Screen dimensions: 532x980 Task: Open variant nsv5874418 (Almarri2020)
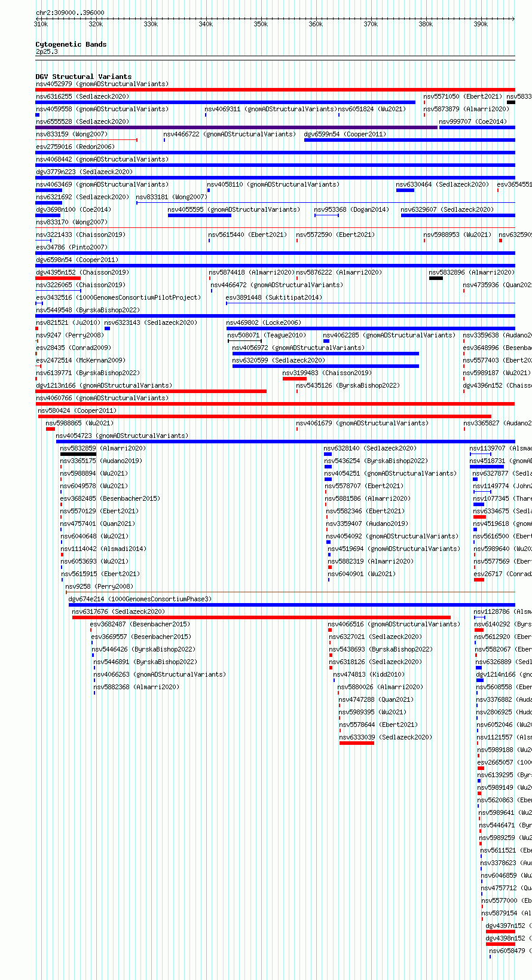pyautogui.click(x=252, y=272)
